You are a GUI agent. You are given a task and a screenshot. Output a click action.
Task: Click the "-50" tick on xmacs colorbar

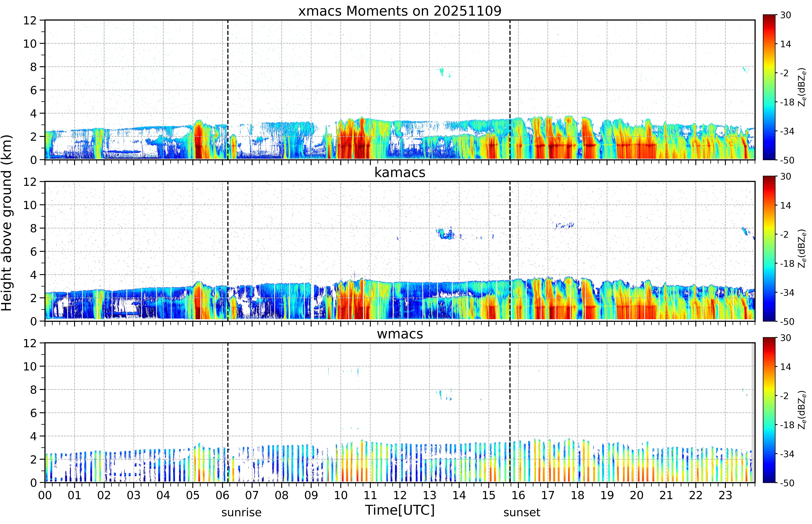(787, 160)
